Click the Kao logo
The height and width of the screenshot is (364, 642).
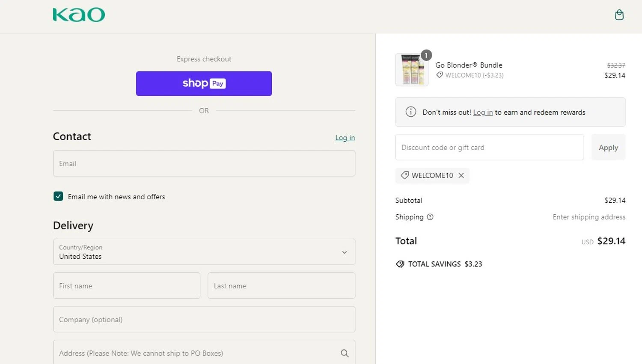[79, 15]
